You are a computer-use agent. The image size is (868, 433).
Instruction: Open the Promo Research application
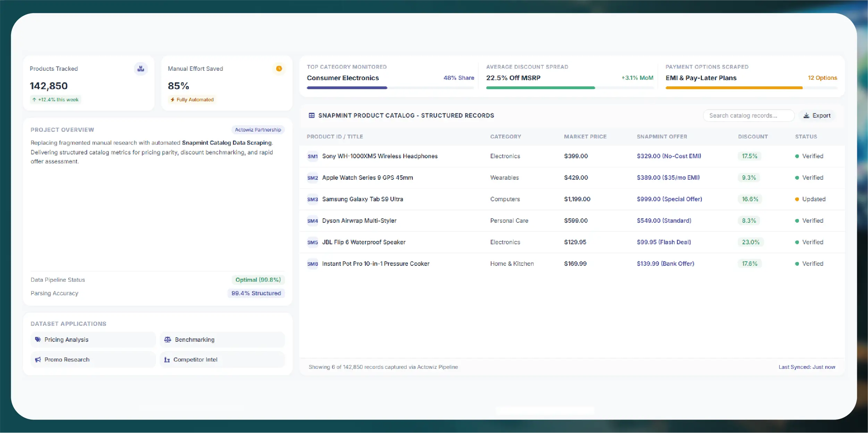click(x=93, y=360)
